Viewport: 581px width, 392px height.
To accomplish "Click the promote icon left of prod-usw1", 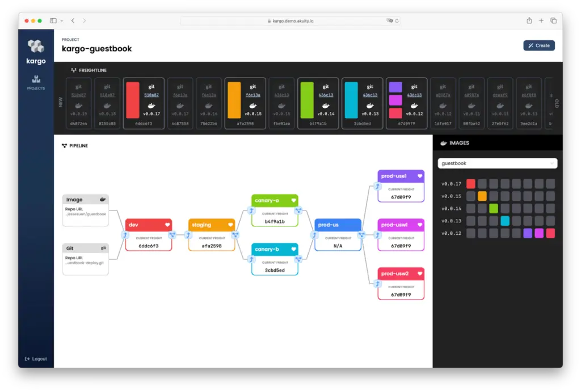I will tap(377, 235).
